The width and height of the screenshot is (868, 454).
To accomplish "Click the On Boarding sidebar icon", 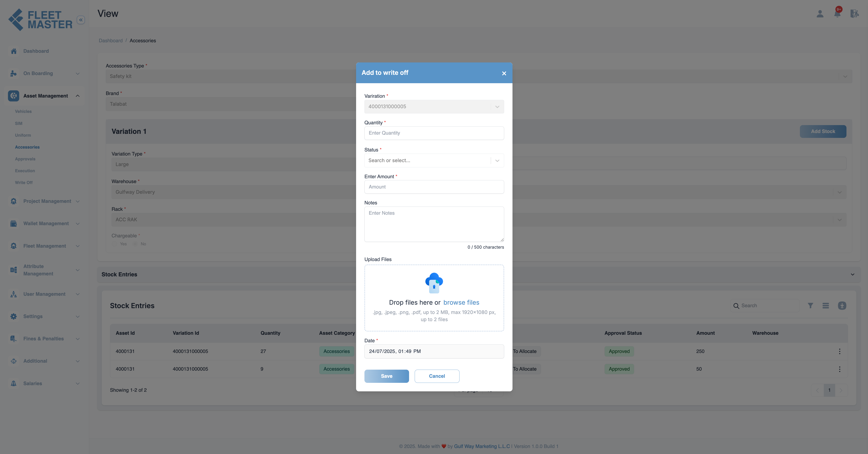I will [13, 74].
